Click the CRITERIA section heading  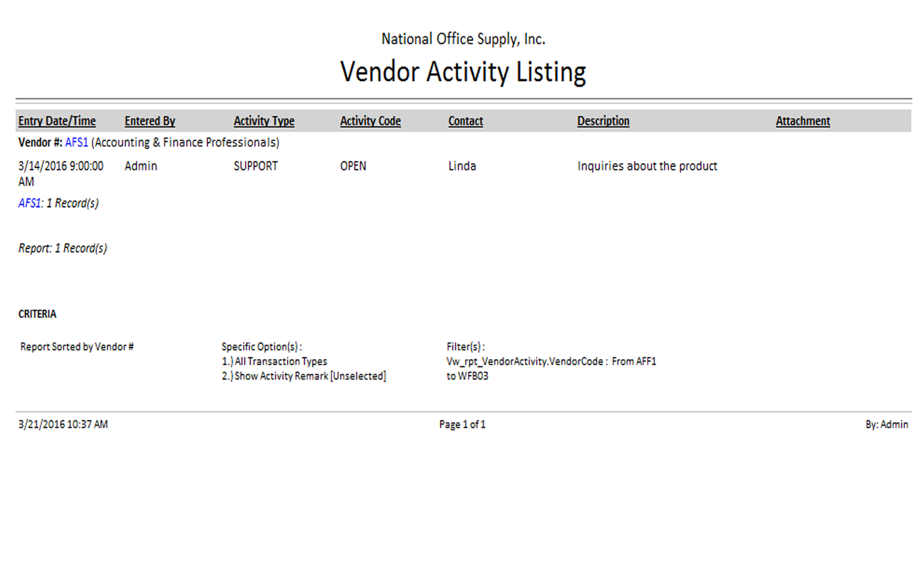point(37,314)
